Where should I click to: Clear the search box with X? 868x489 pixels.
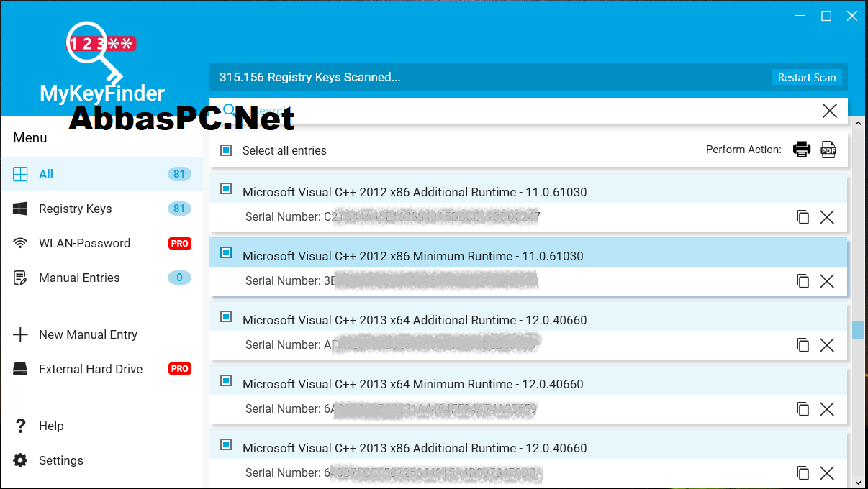tap(830, 111)
